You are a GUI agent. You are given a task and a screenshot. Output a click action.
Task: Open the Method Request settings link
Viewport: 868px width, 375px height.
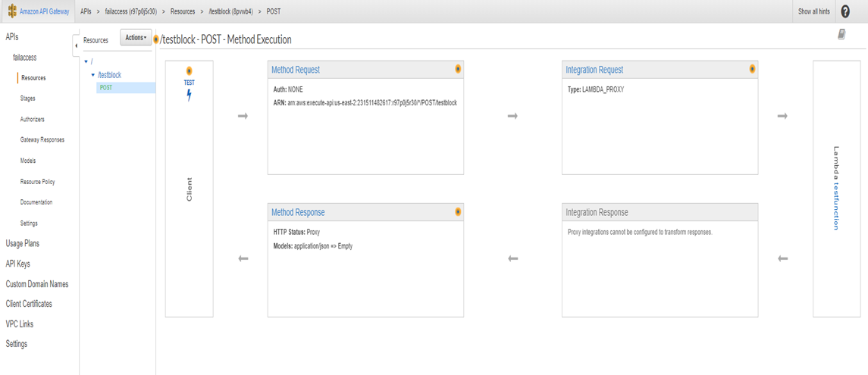(296, 70)
